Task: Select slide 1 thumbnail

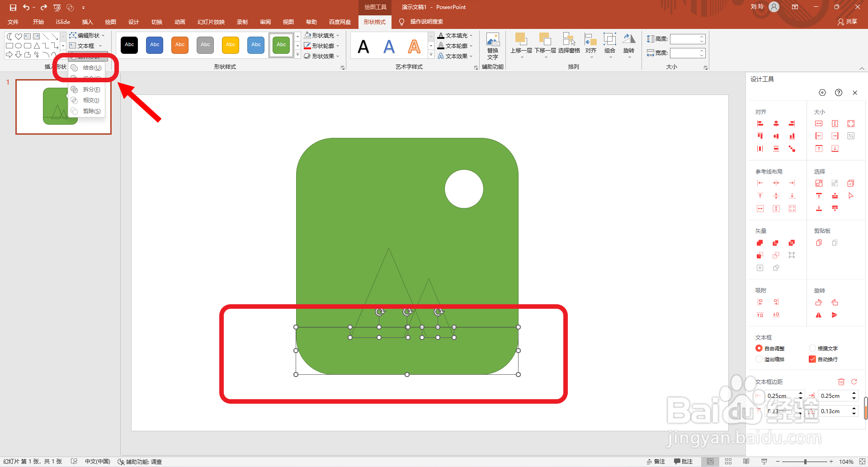Action: pyautogui.click(x=63, y=107)
